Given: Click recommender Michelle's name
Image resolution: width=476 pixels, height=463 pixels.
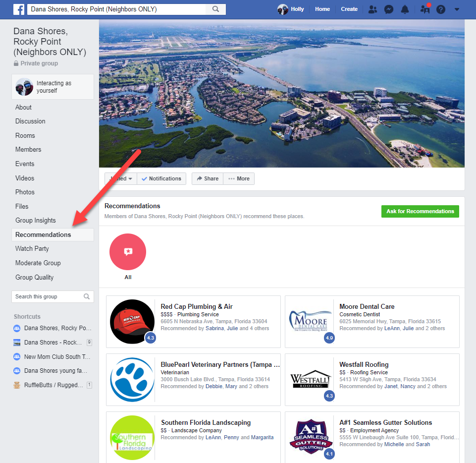Looking at the screenshot, I should tap(394, 445).
